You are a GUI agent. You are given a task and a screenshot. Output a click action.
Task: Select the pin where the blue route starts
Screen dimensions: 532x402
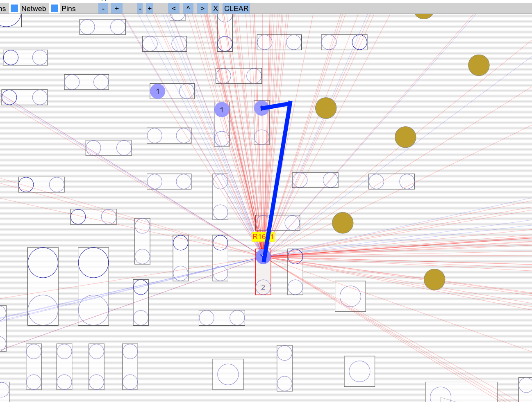tap(261, 108)
